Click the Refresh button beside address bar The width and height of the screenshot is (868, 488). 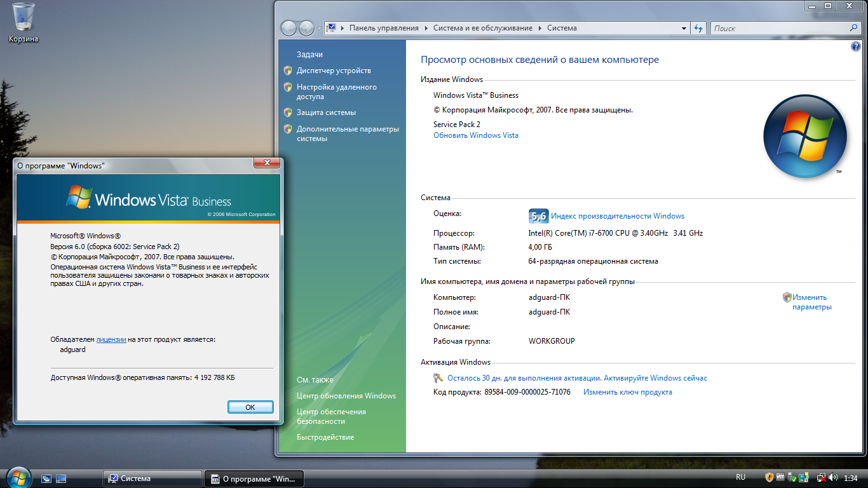[698, 28]
